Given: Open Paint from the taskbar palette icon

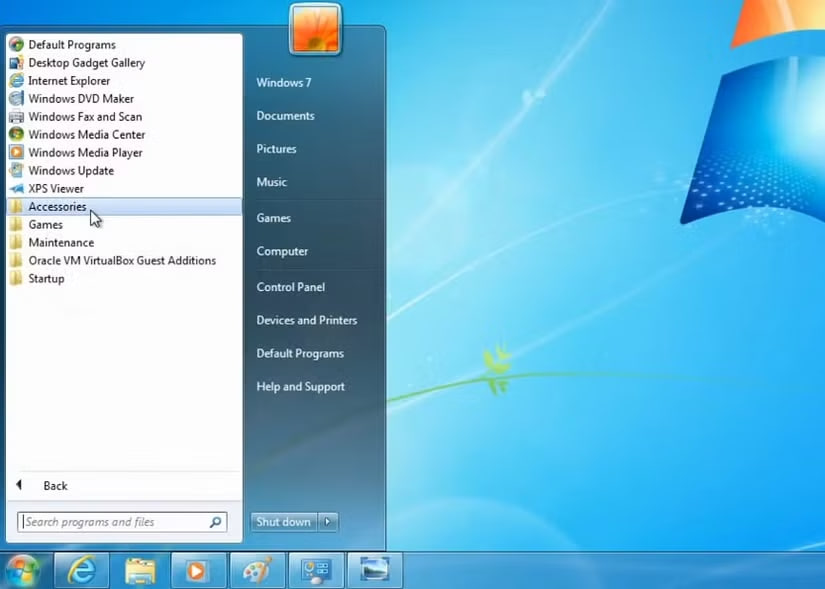Looking at the screenshot, I should pyautogui.click(x=258, y=570).
